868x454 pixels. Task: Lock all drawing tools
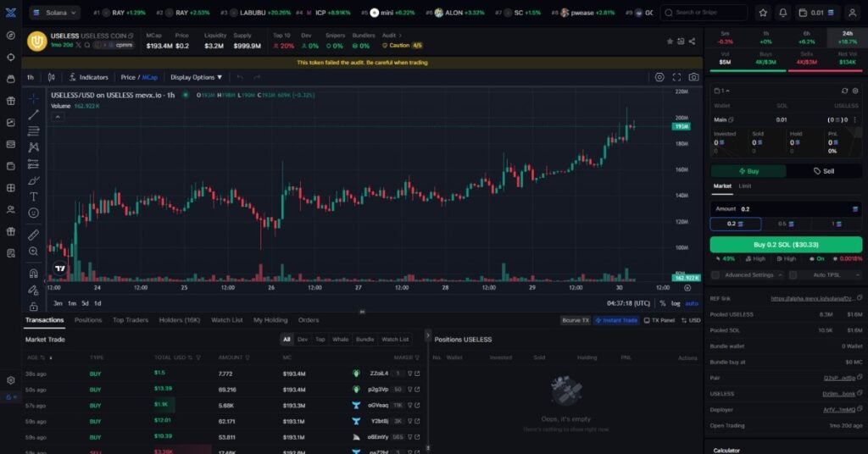tap(33, 306)
